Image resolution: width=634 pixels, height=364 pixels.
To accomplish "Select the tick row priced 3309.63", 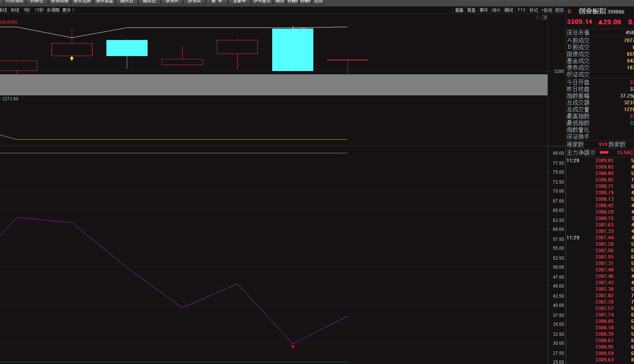I will click(x=600, y=360).
